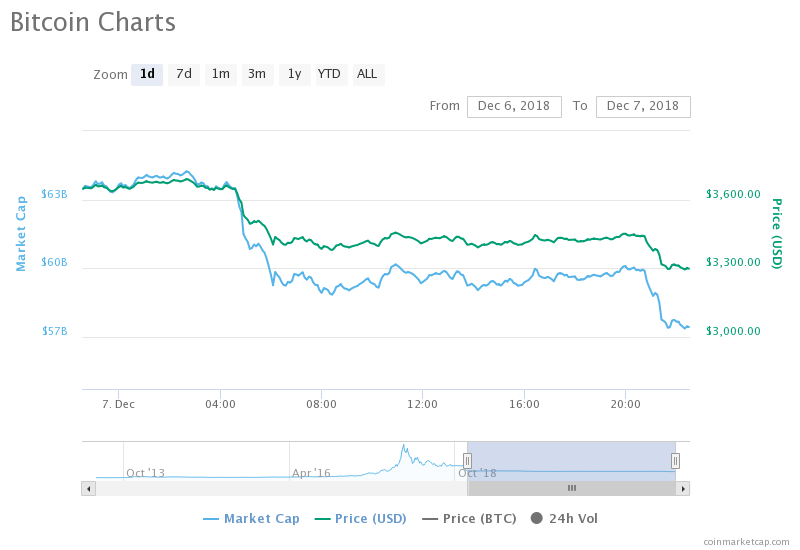Choose the 3m zoom option
The image size is (800, 550).
[x=257, y=74]
